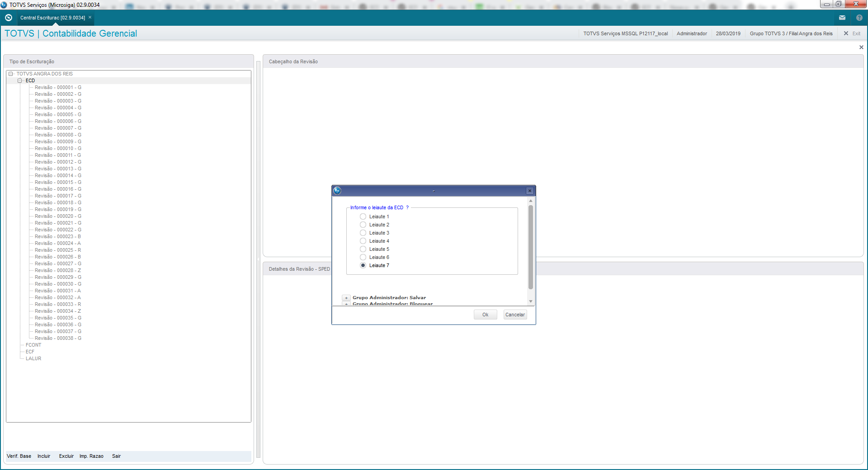
Task: Click the TOTVS logo icon in the tab bar
Action: point(8,18)
